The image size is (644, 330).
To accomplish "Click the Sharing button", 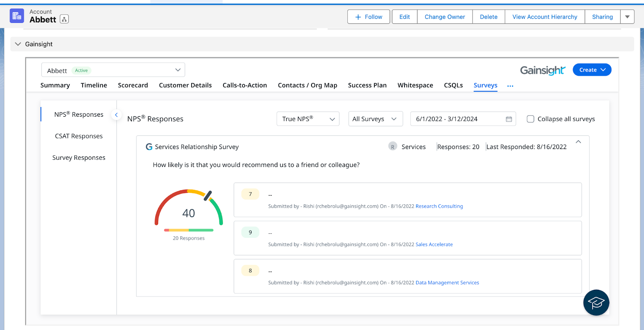I will coord(603,17).
